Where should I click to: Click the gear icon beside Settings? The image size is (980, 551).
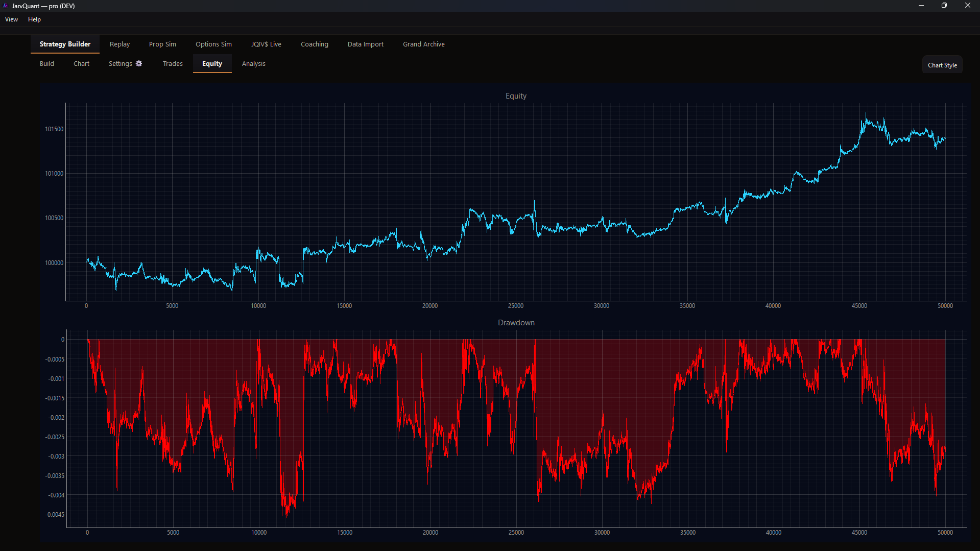pyautogui.click(x=139, y=63)
